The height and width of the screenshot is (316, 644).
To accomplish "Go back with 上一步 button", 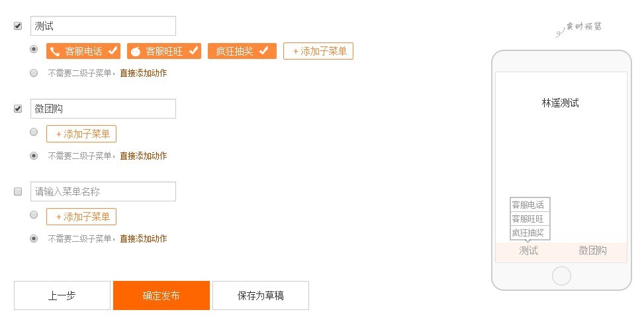I will (62, 295).
